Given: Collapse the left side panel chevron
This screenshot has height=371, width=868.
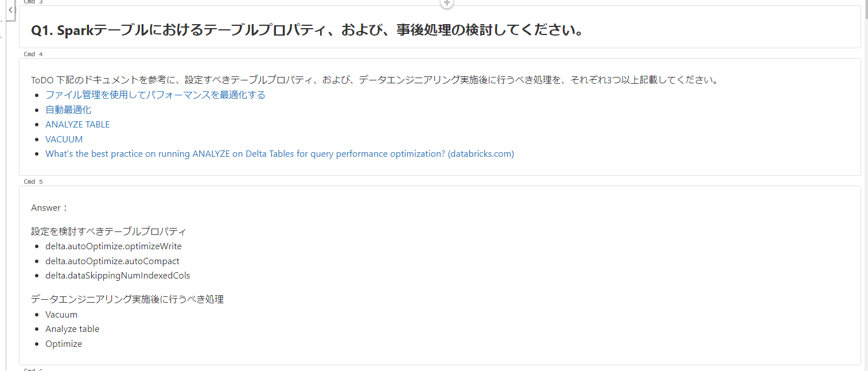Looking at the screenshot, I should click(9, 10).
